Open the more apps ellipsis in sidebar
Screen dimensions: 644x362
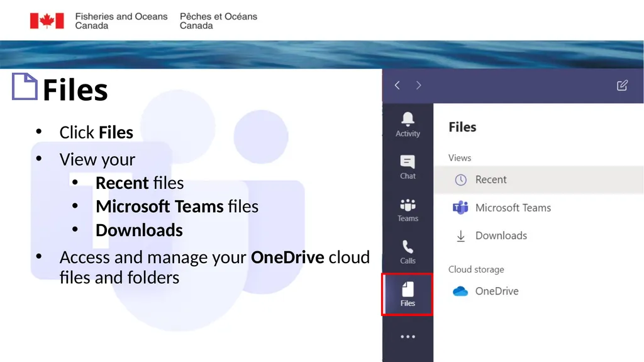click(408, 336)
